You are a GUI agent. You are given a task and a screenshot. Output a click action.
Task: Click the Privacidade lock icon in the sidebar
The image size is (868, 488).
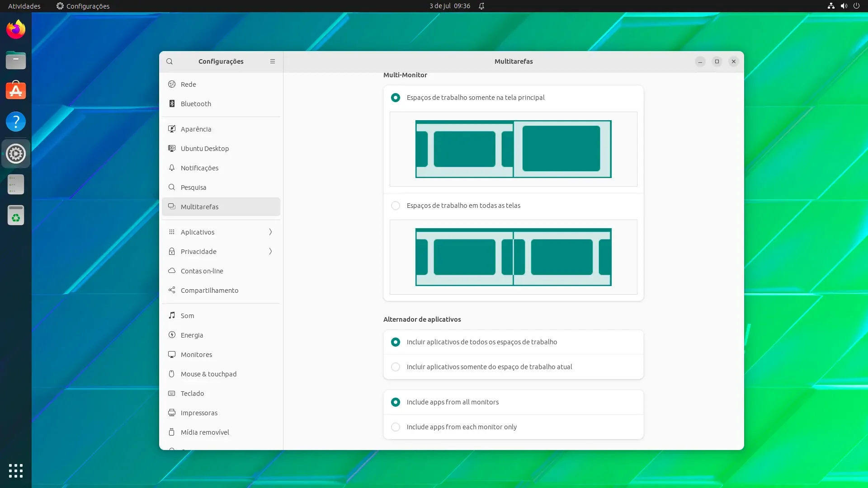coord(172,251)
